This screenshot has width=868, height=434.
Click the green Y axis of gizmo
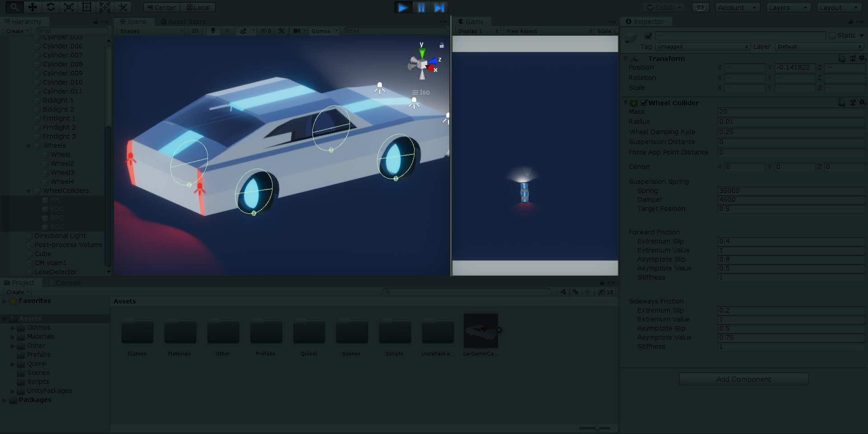[422, 53]
